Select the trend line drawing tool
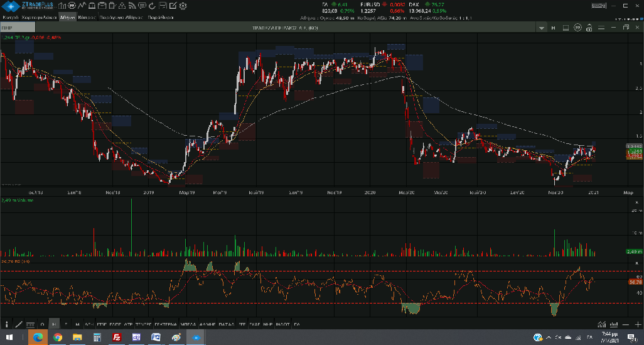644x345 pixels. (19, 324)
